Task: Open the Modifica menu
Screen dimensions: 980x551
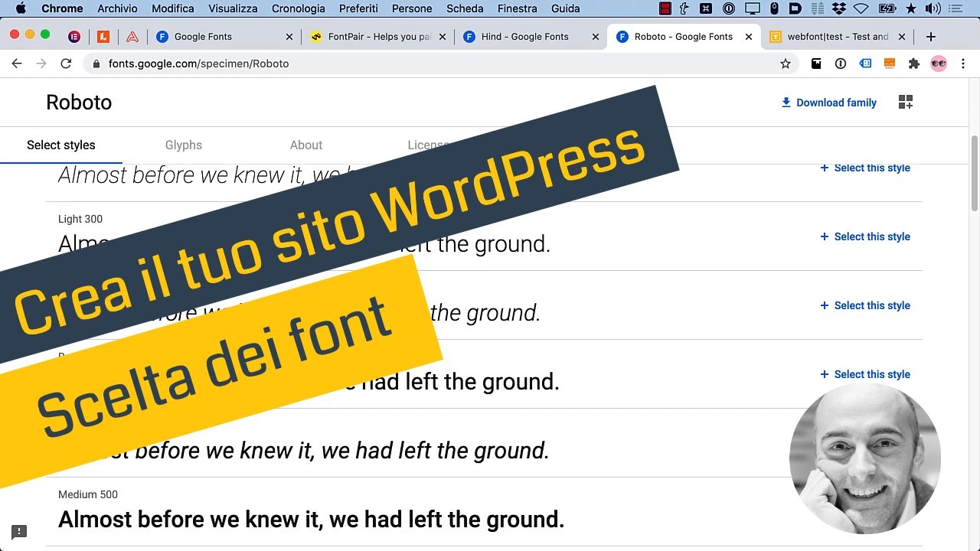Action: [173, 8]
